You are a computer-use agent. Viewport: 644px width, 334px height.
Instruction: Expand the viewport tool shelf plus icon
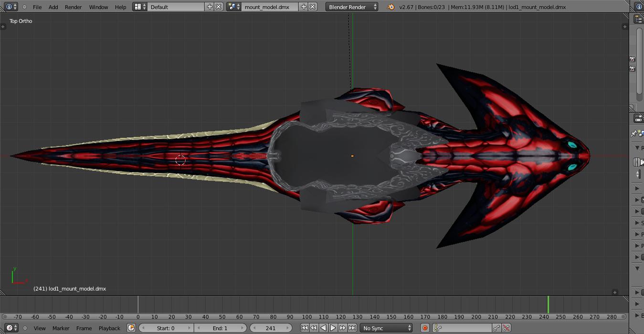point(3,27)
